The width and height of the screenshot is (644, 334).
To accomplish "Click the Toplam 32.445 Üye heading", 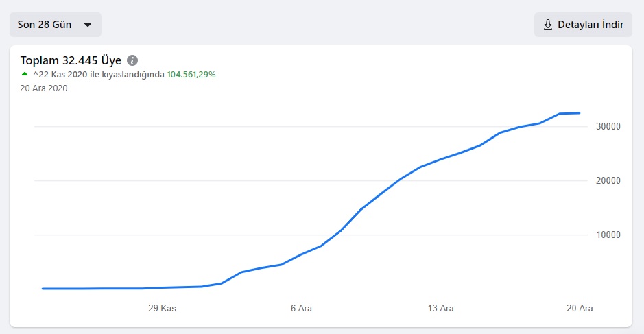I will tap(71, 60).
